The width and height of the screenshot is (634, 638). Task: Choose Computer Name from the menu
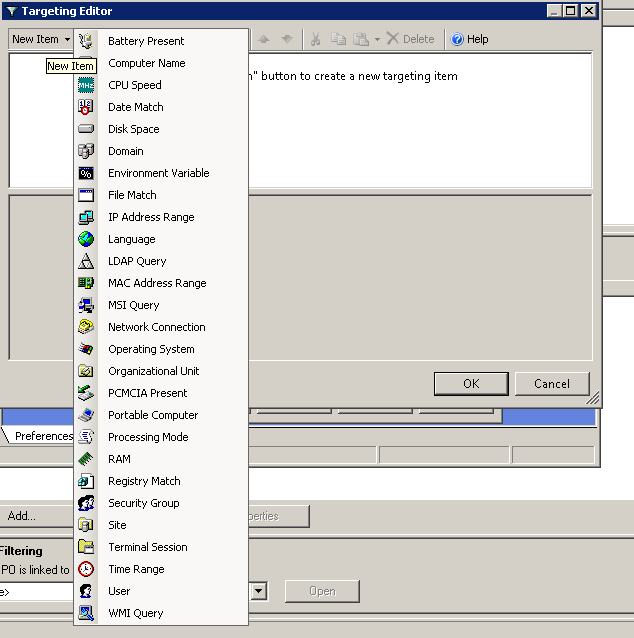click(x=161, y=63)
